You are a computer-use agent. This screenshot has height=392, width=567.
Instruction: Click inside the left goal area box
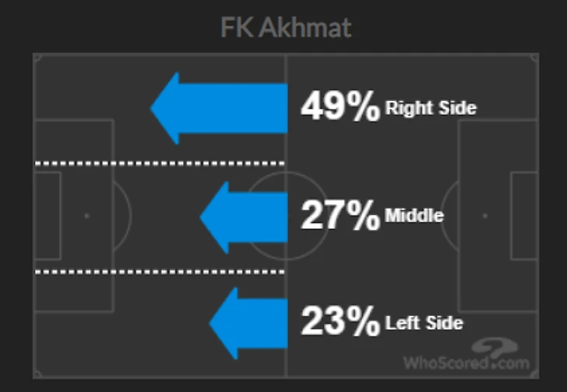click(47, 216)
